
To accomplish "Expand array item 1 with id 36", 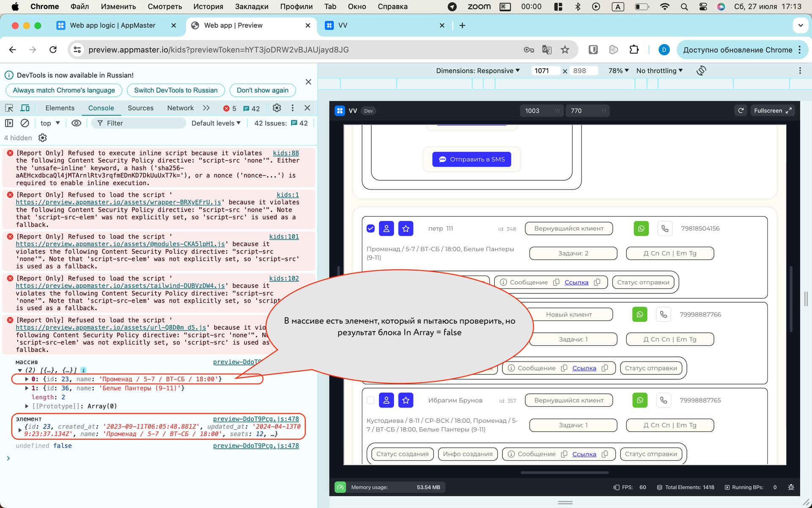I will coord(27,388).
